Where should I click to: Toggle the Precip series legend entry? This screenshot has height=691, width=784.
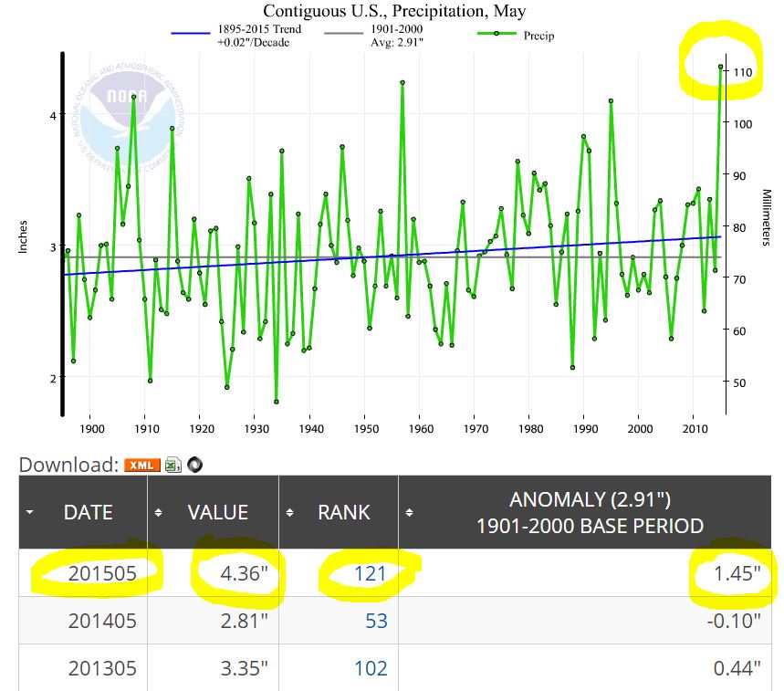(517, 36)
